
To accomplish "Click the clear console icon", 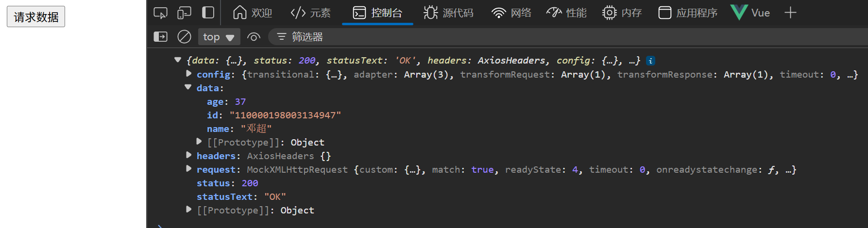I will pyautogui.click(x=184, y=37).
